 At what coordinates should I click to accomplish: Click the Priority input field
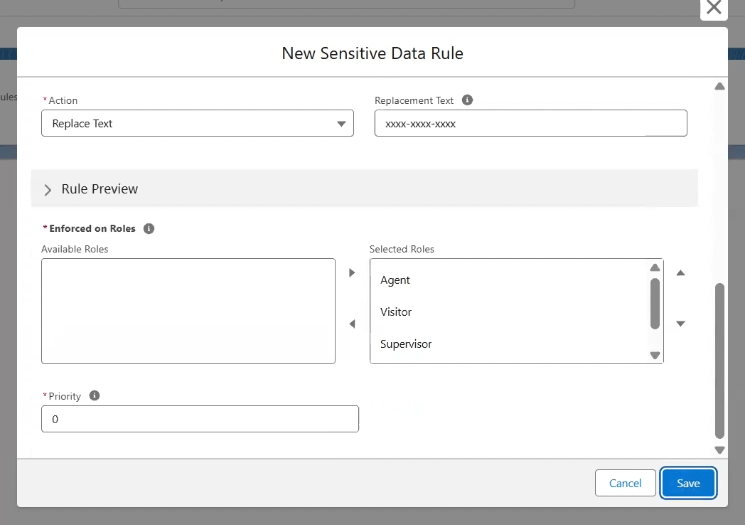199,419
